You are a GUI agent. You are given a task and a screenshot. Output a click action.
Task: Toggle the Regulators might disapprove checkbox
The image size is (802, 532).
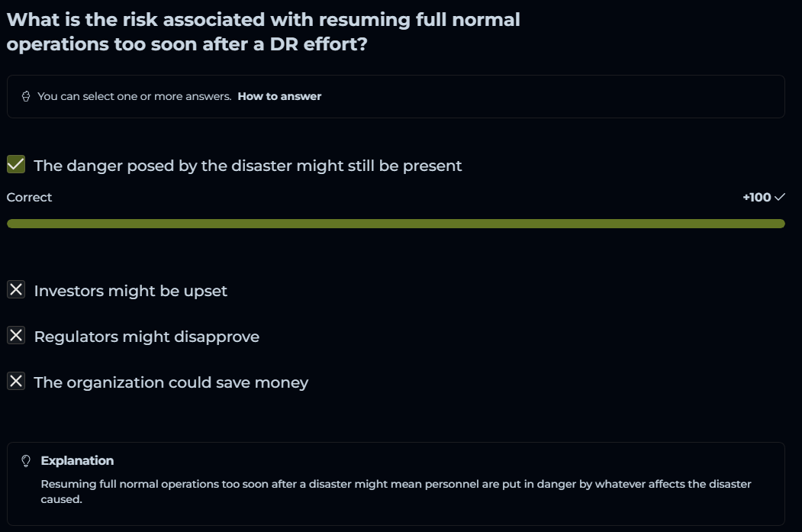click(x=16, y=336)
